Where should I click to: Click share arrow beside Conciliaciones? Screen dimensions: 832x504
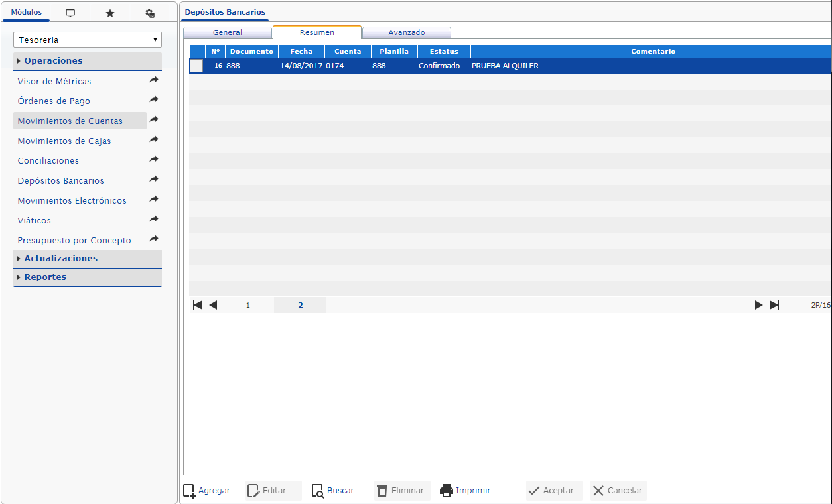click(154, 159)
